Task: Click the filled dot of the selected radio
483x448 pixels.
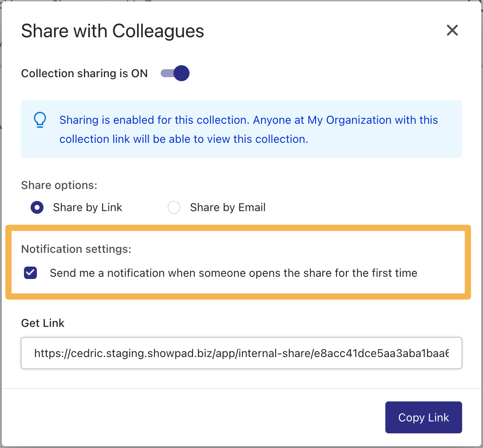Action: 37,208
